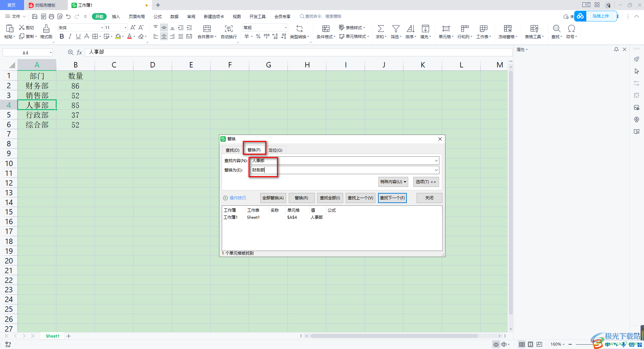Apply the red font color swatch
Image resolution: width=644 pixels, height=349 pixels.
[x=129, y=36]
